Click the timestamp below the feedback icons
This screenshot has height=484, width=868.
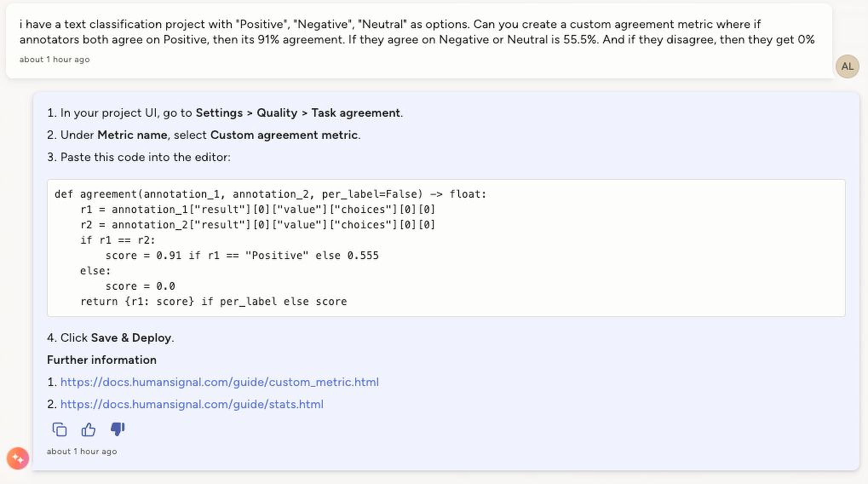81,451
